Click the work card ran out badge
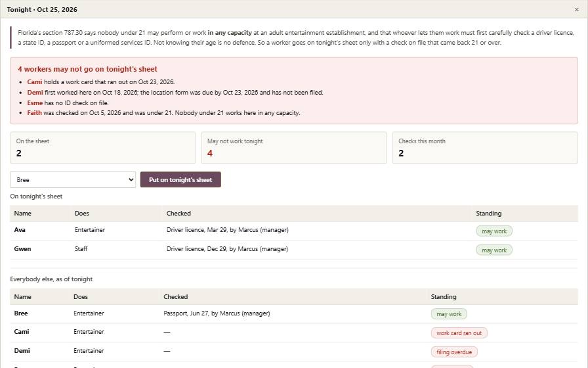588x368 pixels. click(459, 333)
